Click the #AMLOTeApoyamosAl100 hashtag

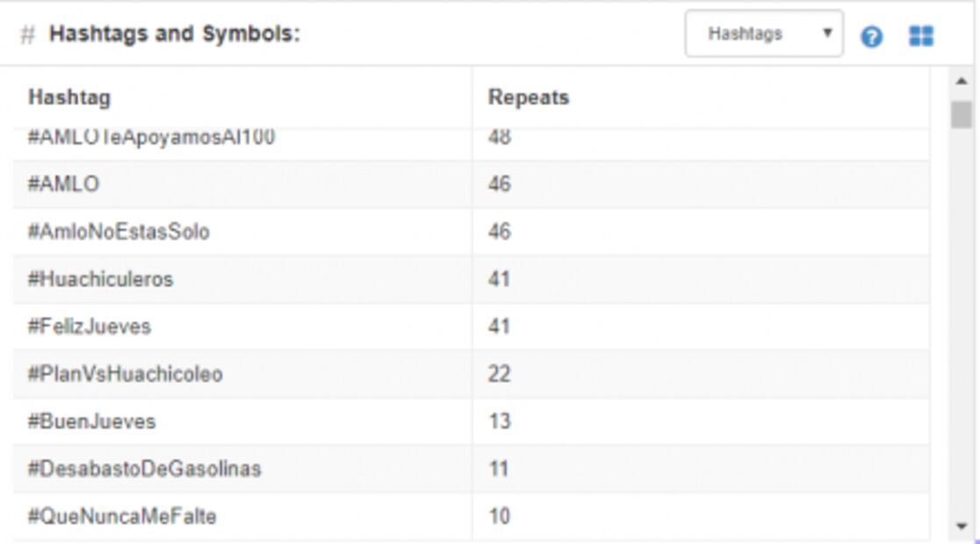152,139
